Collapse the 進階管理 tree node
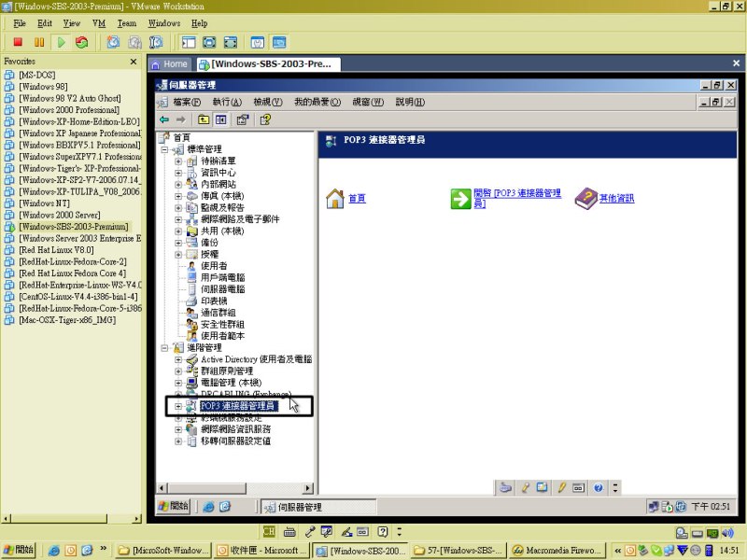Screen dimensions: 747x560 point(165,347)
